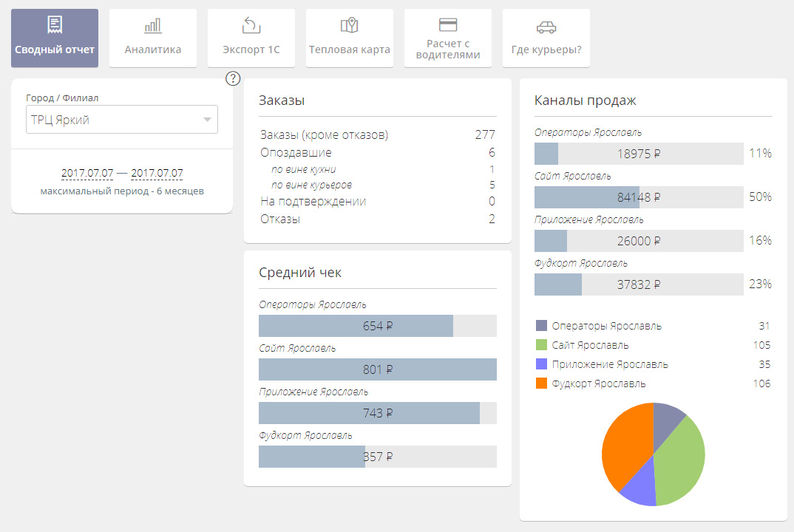Click the Заказы (кроме отказов) row label
The width and height of the screenshot is (794, 532).
pos(324,134)
